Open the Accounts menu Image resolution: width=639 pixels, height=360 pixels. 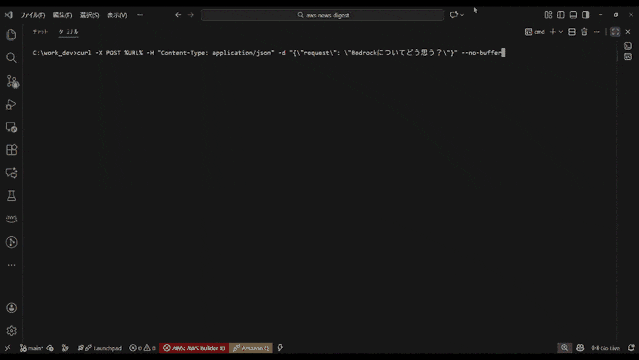[11, 308]
